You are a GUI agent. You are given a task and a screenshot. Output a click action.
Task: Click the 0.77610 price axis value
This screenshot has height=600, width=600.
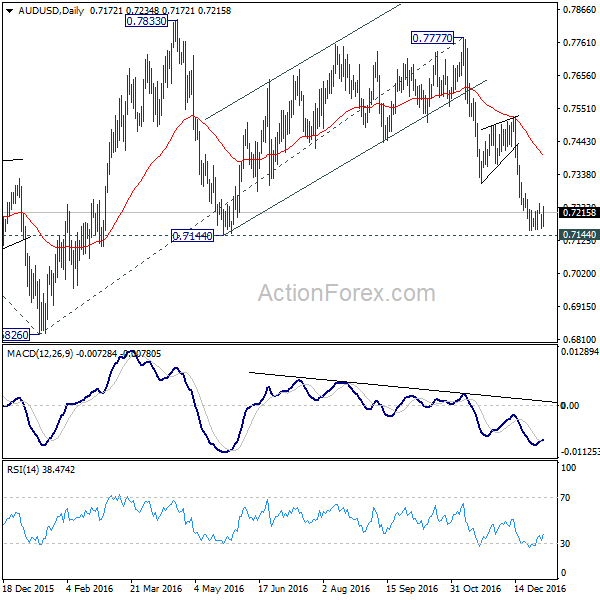(x=579, y=42)
